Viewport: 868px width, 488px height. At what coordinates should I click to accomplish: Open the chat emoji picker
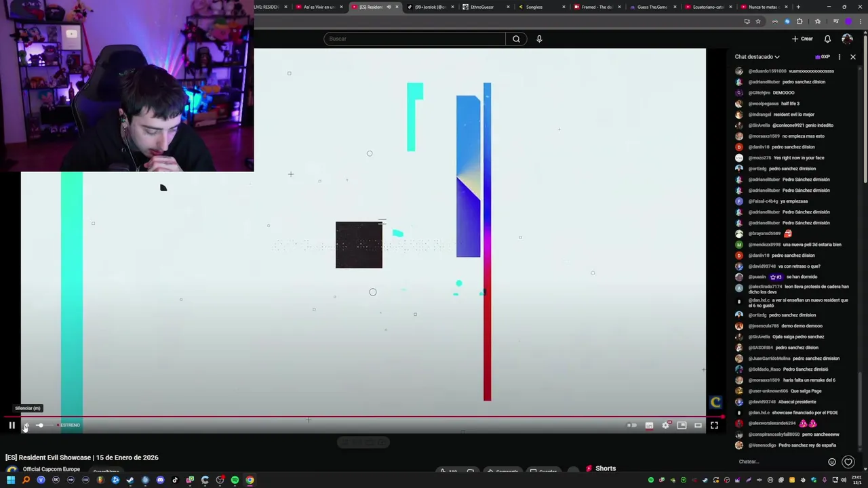(832, 462)
